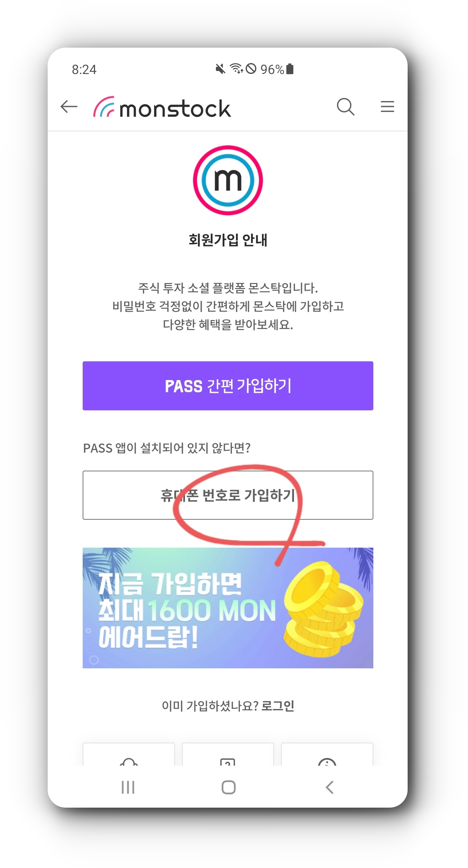Tap the muted sound status icon
This screenshot has width=468, height=868.
pos(220,69)
